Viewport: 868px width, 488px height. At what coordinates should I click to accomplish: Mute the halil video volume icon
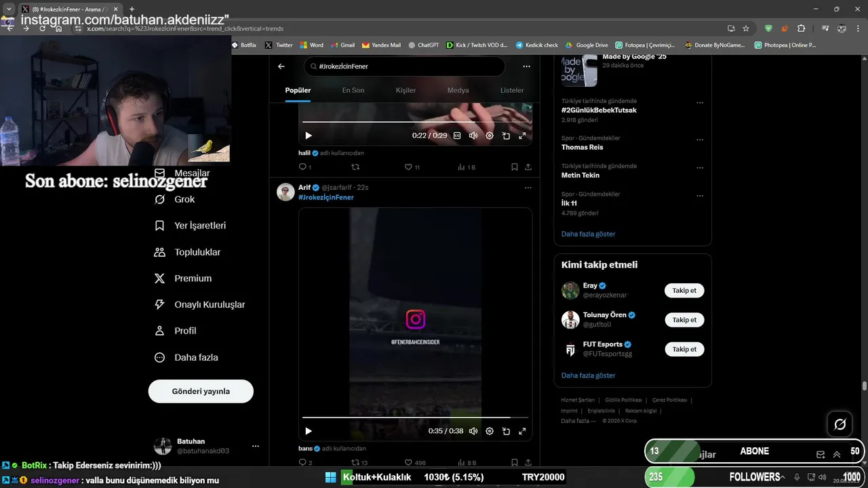(473, 136)
